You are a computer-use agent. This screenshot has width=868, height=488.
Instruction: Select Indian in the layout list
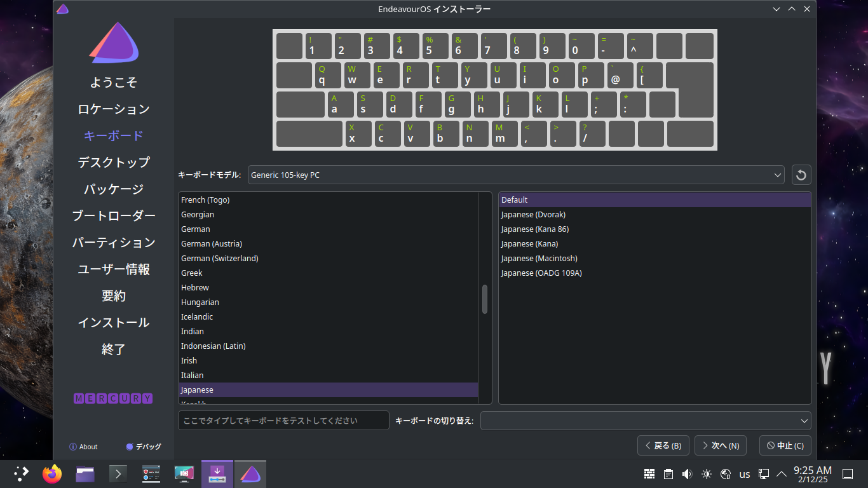coord(328,331)
